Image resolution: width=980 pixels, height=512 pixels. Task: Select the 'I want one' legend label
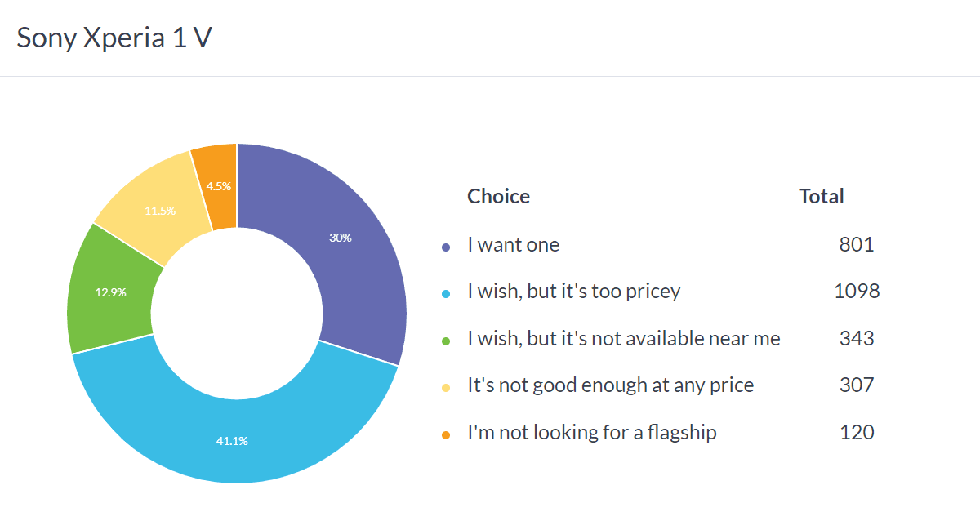[513, 245]
